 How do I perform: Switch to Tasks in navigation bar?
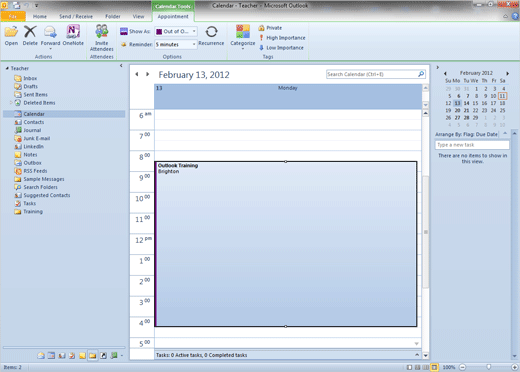(x=72, y=356)
